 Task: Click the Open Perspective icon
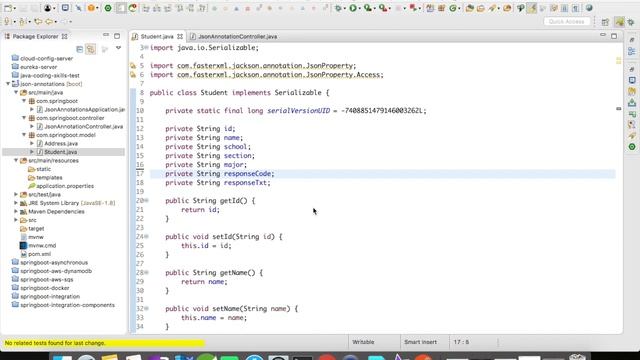click(x=605, y=22)
